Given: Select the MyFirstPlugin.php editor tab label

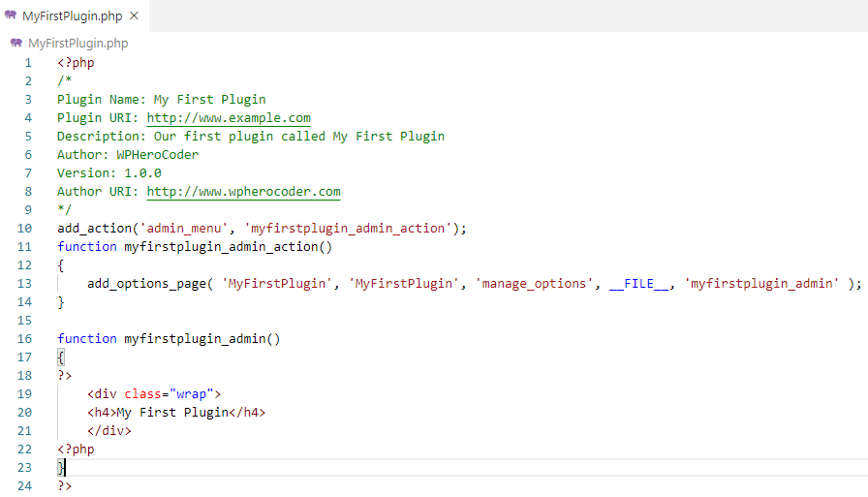Looking at the screenshot, I should tap(72, 16).
